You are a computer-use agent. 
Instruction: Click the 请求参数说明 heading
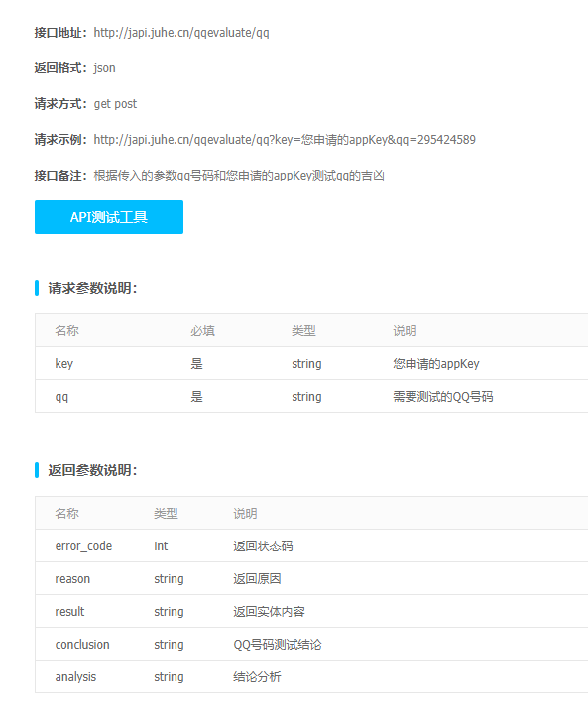[x=93, y=288]
